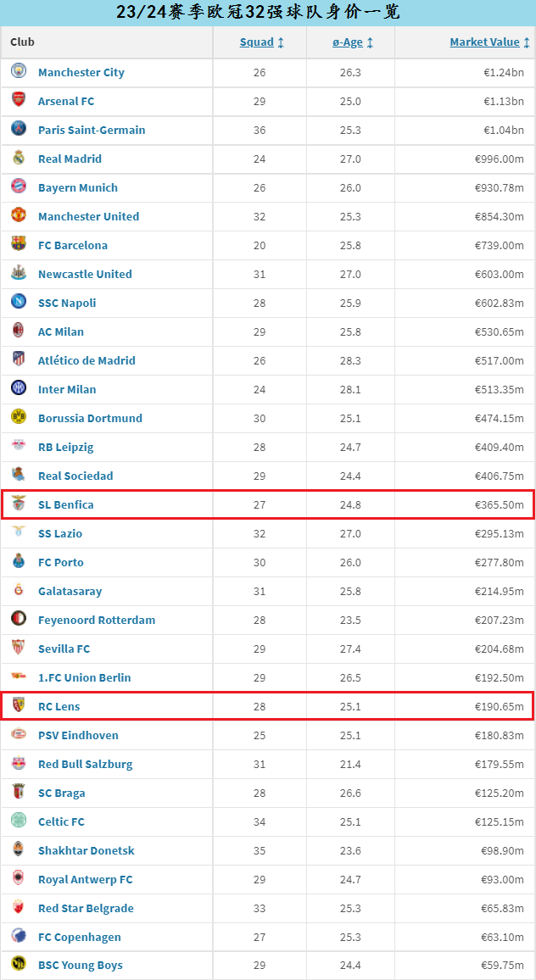The image size is (536, 980).
Task: Click the Arsenal FC crest icon
Action: point(19,101)
